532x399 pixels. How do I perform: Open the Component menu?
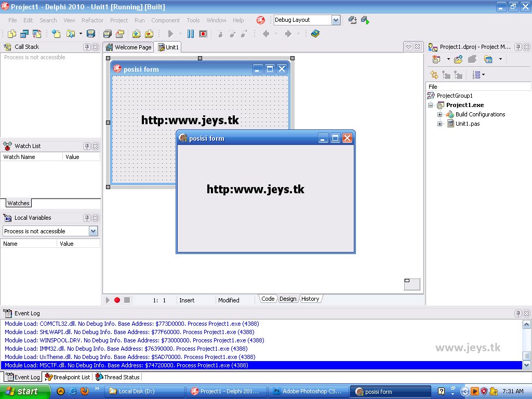tap(166, 20)
